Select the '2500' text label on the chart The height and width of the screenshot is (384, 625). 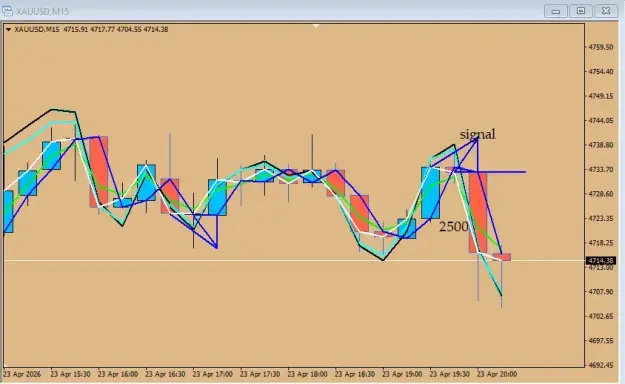click(x=454, y=227)
